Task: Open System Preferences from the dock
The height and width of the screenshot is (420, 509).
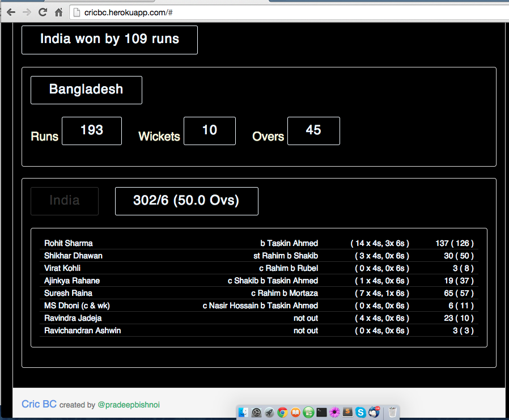Action: (x=256, y=412)
